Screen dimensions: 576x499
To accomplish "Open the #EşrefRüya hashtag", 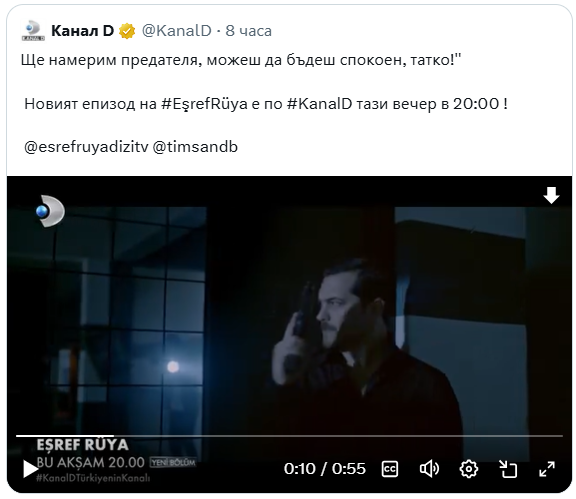I will tap(204, 104).
